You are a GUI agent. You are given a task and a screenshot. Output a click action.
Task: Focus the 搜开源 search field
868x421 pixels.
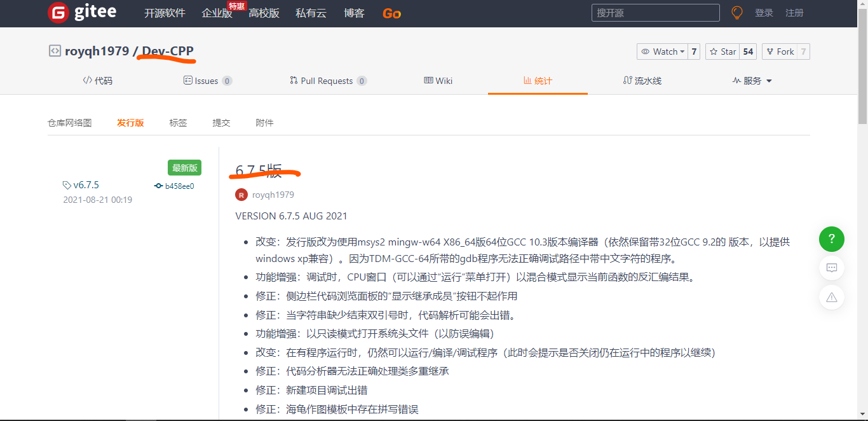[x=656, y=13]
